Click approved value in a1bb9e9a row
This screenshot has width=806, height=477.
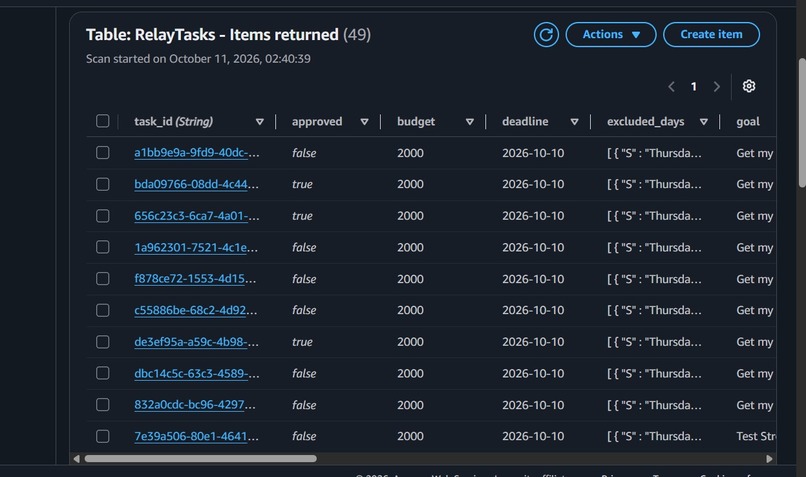(x=304, y=153)
